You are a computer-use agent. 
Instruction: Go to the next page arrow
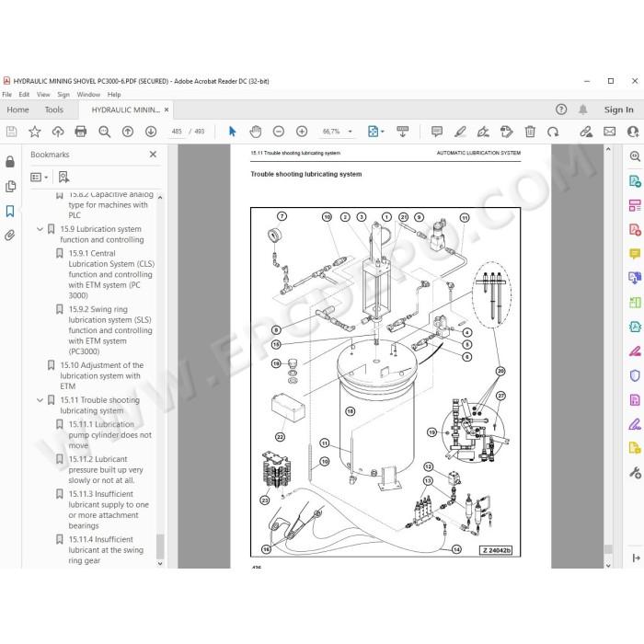(151, 132)
